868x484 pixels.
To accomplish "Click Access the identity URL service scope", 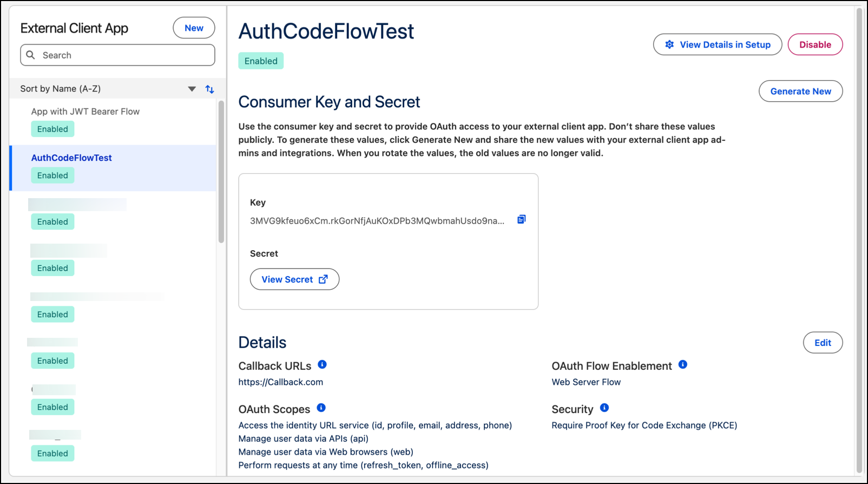I will [375, 425].
